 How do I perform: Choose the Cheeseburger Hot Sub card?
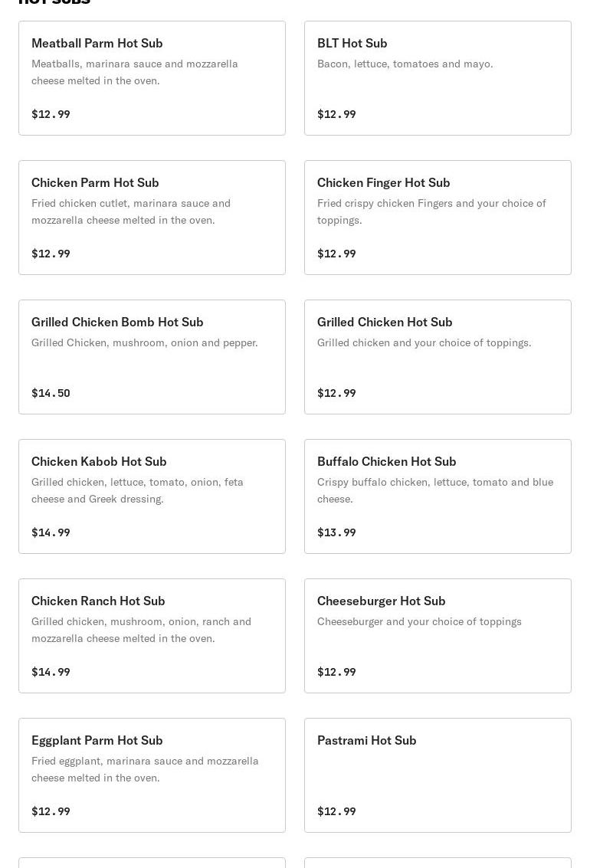[x=438, y=636]
